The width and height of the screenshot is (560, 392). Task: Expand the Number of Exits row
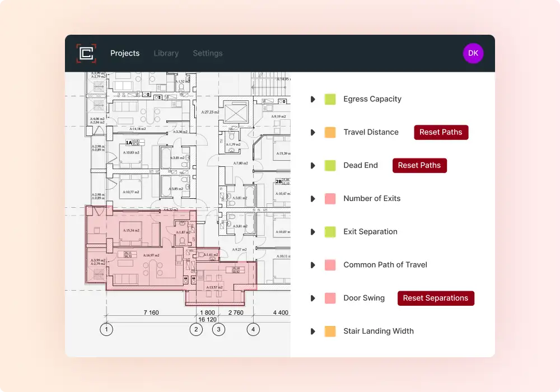313,198
